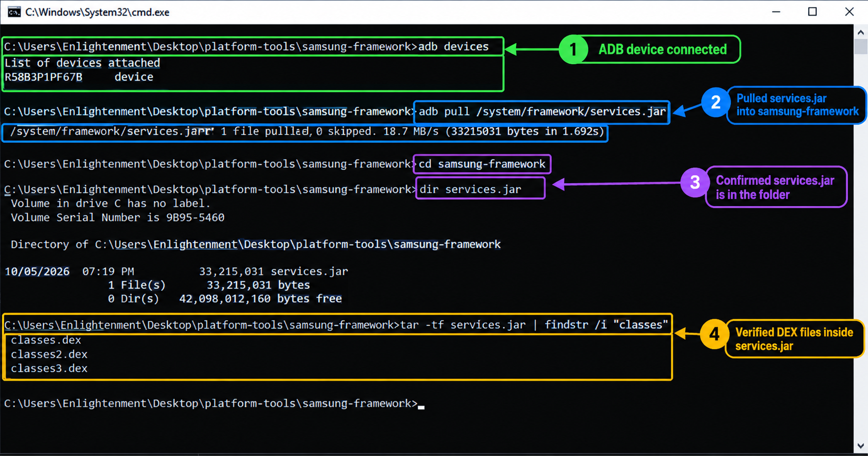
Task: Select the device serial R58B3P1PF67B
Action: pos(43,77)
